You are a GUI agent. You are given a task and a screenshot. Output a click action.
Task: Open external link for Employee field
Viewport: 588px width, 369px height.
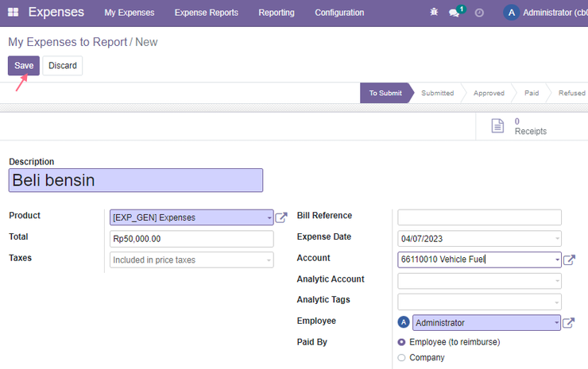[x=568, y=322]
